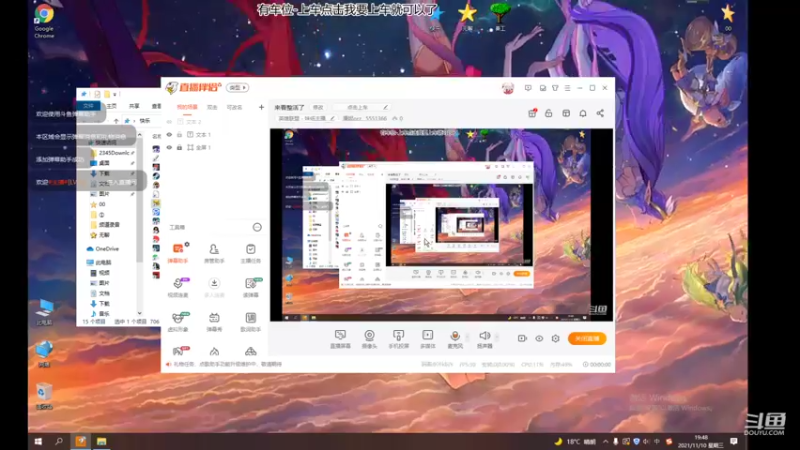800x450 pixels.
Task: Open the share icon above the preview
Action: [600, 113]
